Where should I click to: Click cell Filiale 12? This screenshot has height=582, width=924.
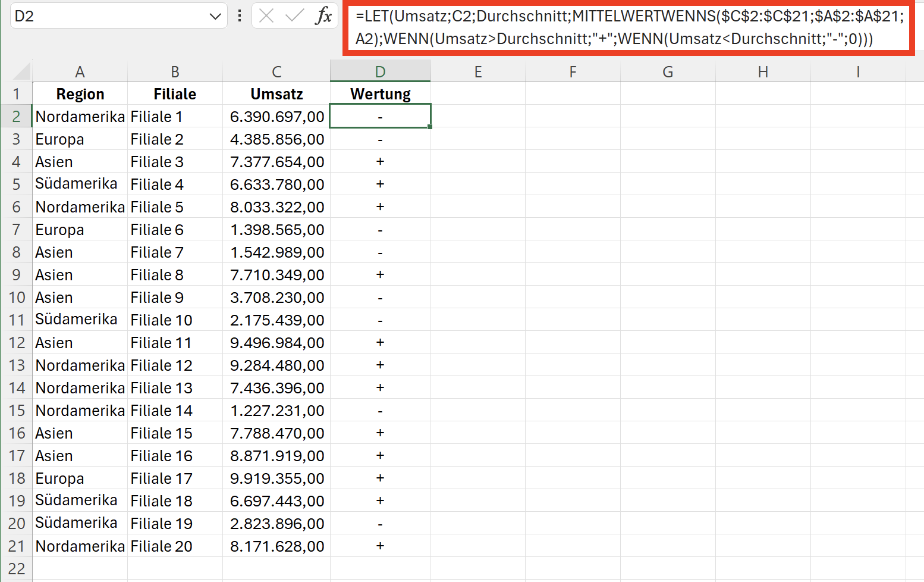(x=175, y=365)
